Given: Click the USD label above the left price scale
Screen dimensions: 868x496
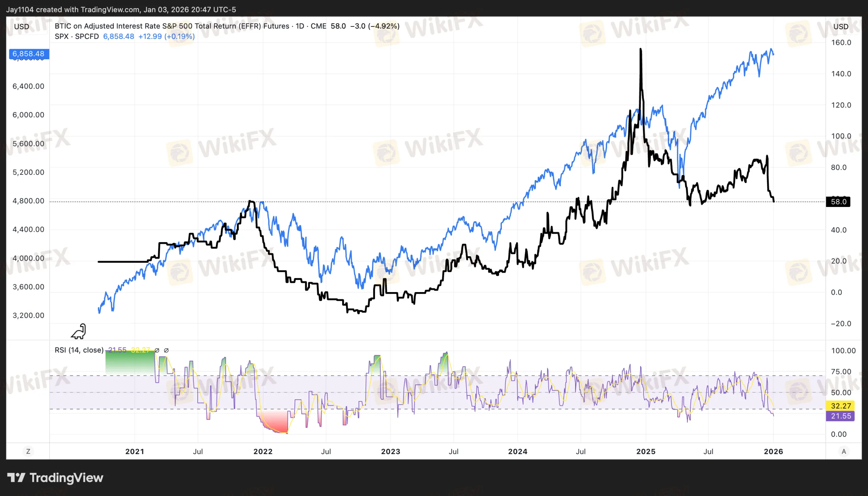Looking at the screenshot, I should (x=21, y=26).
